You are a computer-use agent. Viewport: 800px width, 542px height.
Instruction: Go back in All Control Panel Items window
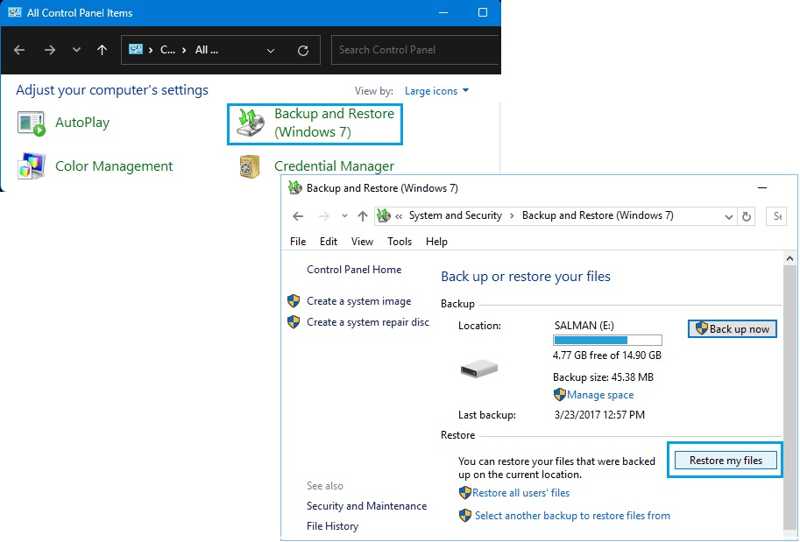pyautogui.click(x=19, y=50)
